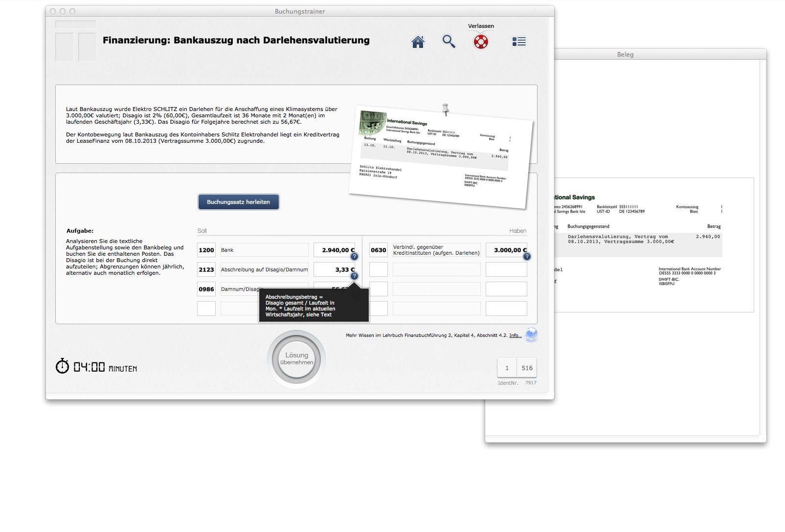Click the 3,33 € amount field

pos(334,269)
